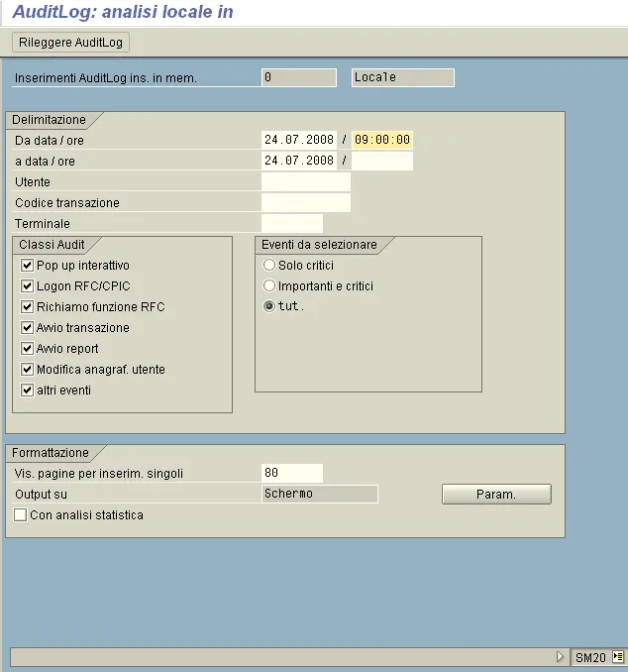628x672 pixels.
Task: Click the Terminale input field
Action: 291,224
